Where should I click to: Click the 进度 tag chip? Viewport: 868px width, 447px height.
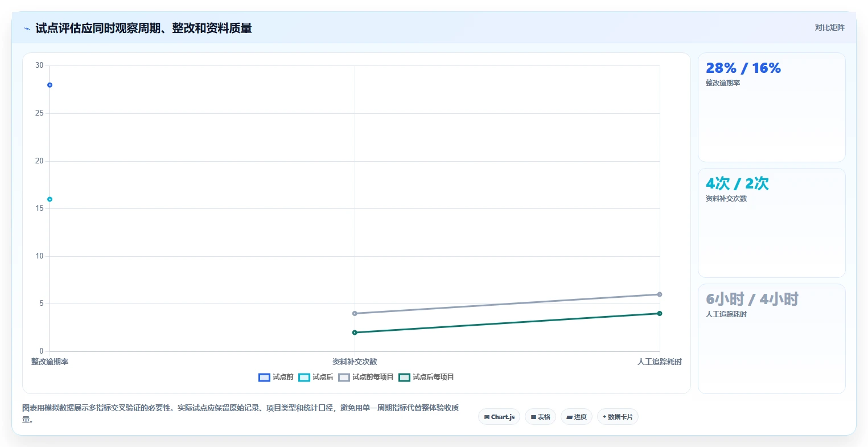577,417
